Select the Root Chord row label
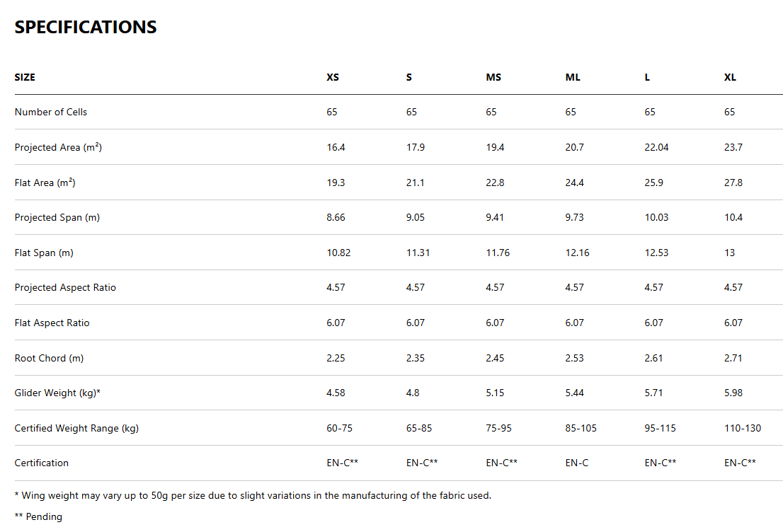The image size is (783, 532). [49, 358]
